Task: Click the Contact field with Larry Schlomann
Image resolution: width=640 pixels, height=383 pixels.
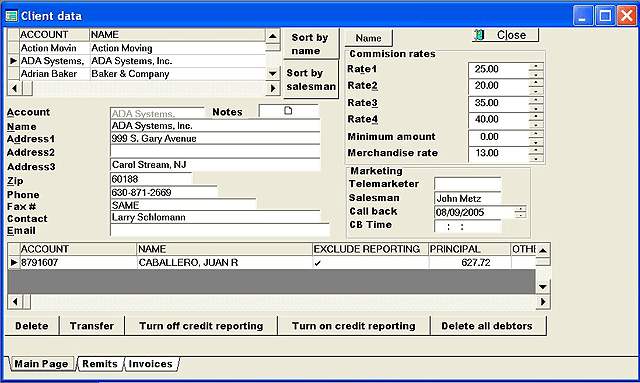Action: [x=215, y=217]
